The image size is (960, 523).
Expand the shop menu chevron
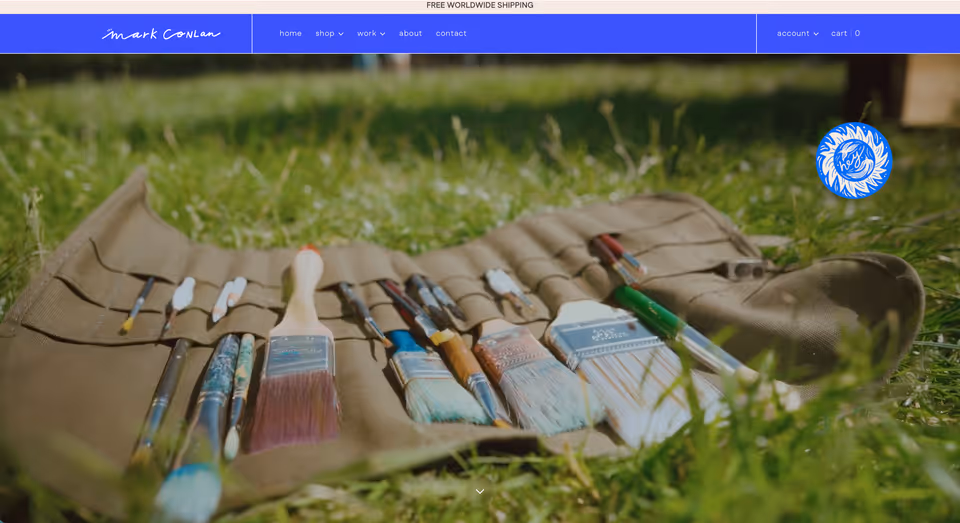click(x=341, y=34)
